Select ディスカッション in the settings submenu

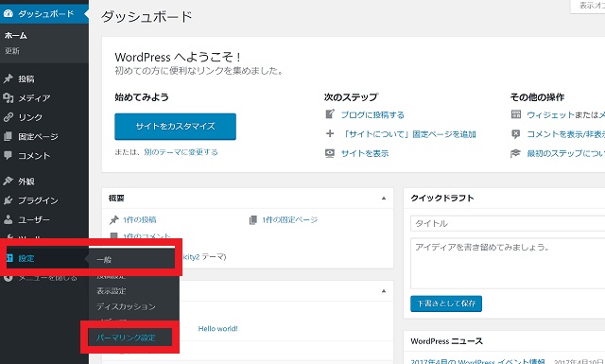(x=126, y=306)
